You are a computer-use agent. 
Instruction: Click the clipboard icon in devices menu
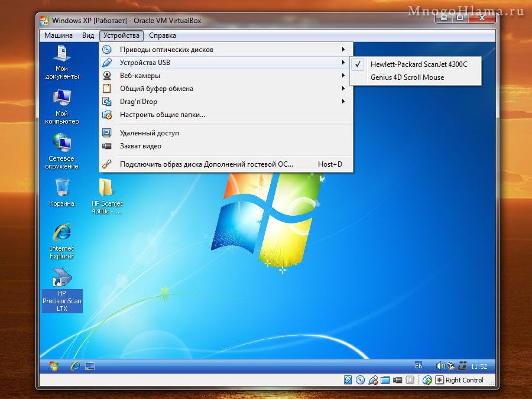107,89
